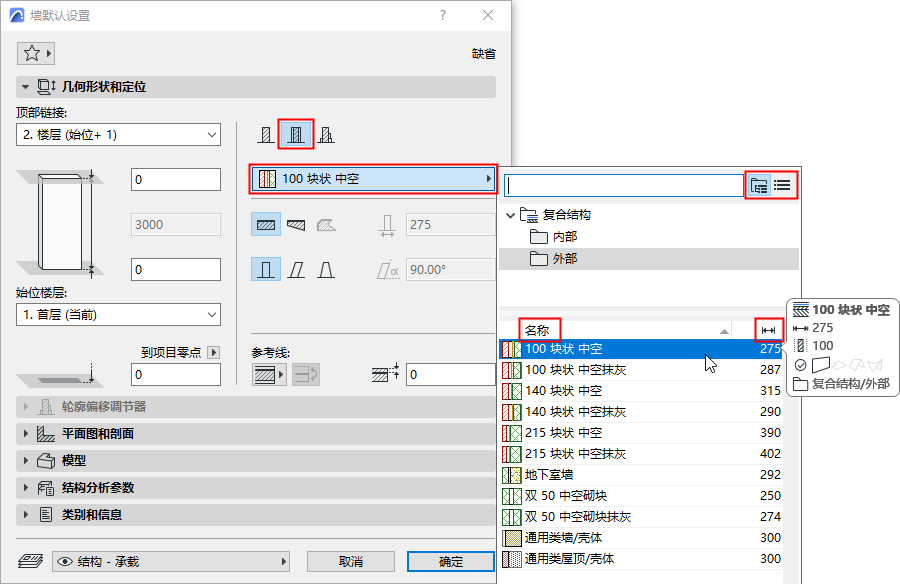900x584 pixels.
Task: Choose polygon wall geometry icon
Action: pos(326,225)
